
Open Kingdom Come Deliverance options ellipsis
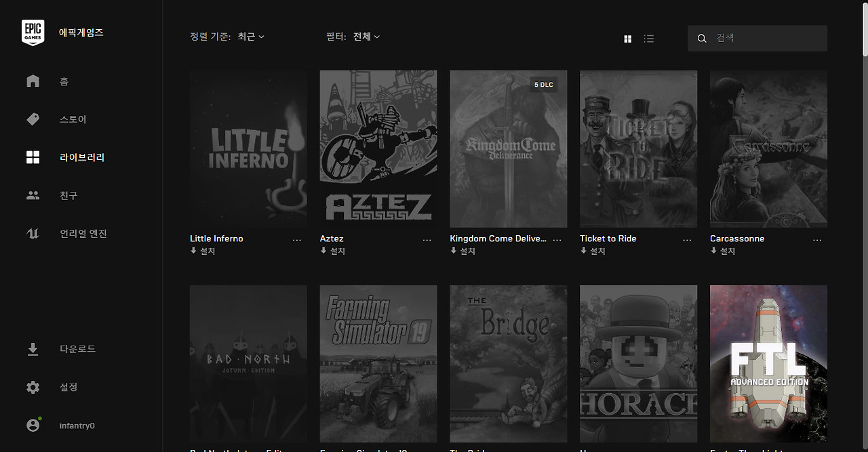[x=557, y=240]
